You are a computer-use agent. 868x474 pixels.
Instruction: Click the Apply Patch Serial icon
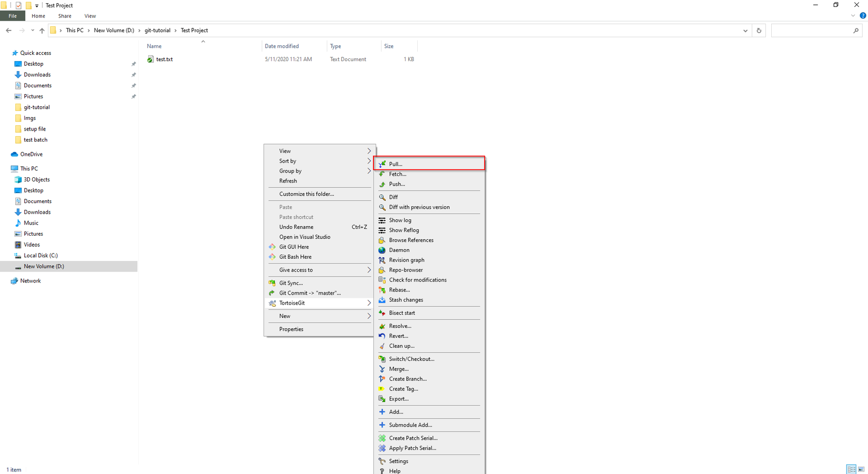coord(382,448)
